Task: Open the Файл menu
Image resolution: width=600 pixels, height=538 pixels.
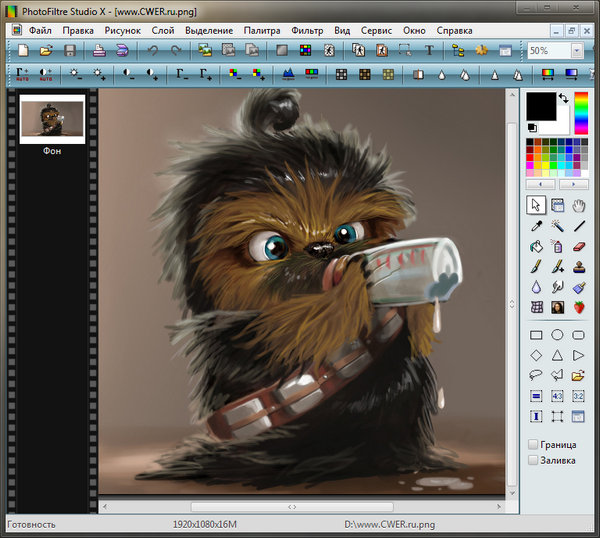Action: click(x=40, y=31)
